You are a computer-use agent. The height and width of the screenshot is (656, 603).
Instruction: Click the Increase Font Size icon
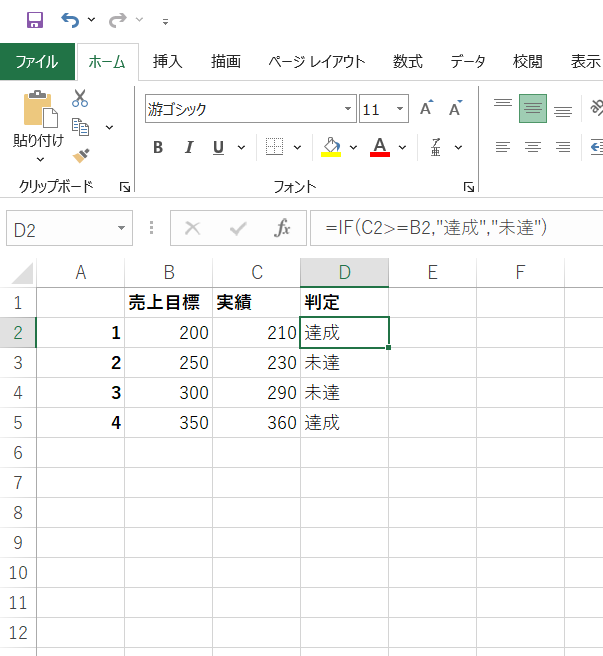click(x=427, y=109)
